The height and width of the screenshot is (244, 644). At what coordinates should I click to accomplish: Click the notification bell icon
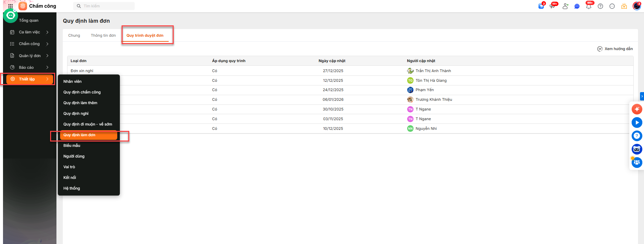(x=589, y=6)
